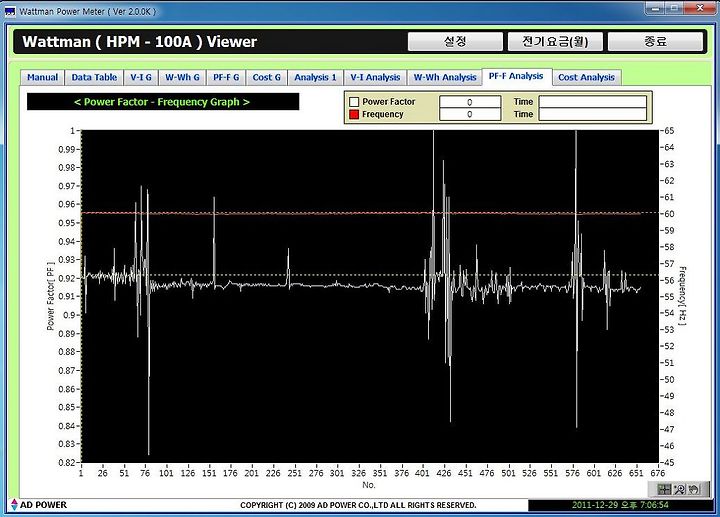Click the 설정 settings button
The width and height of the screenshot is (720, 517).
click(x=455, y=42)
